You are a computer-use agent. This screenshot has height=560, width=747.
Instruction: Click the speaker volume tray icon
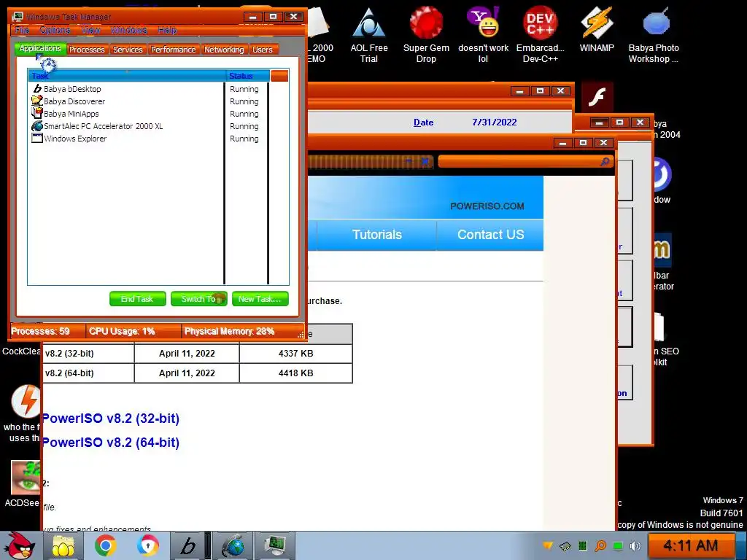tap(635, 545)
